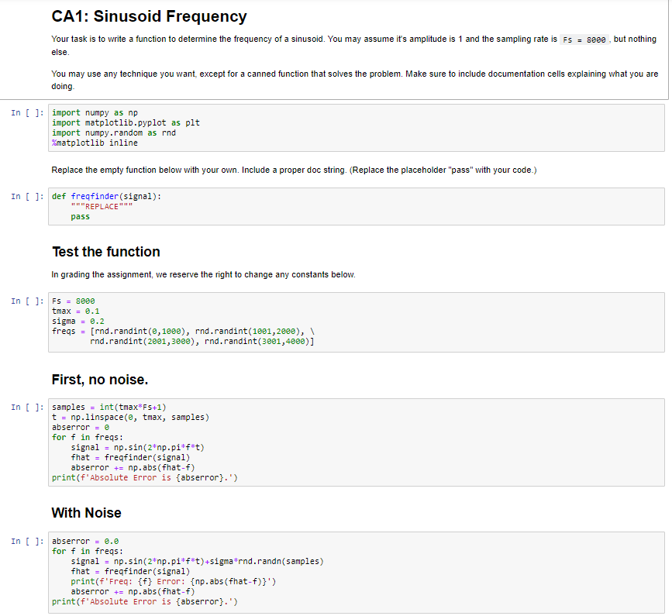Click the freqfinder function definition cell
Screen dimensions: 672x616
356,206
